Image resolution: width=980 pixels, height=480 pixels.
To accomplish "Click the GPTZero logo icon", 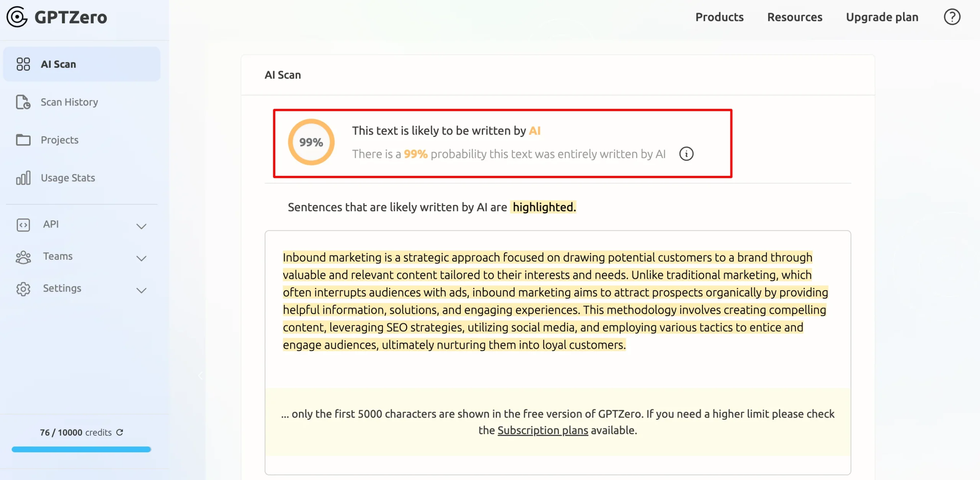I will tap(17, 17).
